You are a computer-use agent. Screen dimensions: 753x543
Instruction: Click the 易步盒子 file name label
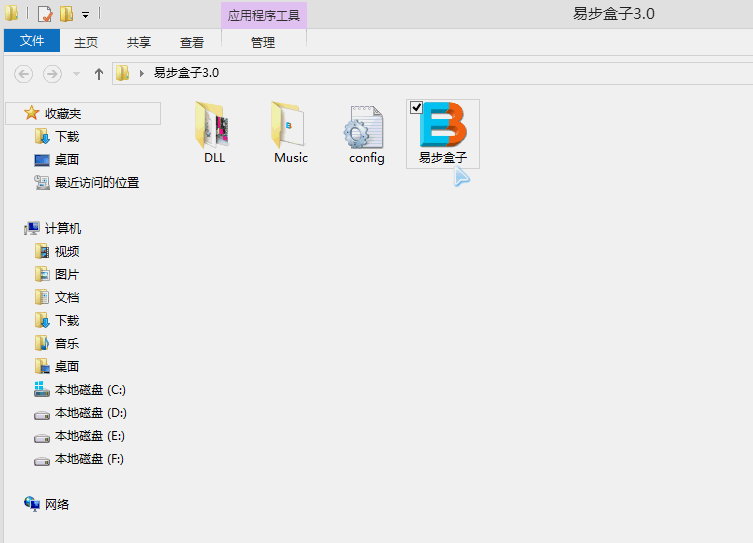[x=443, y=158]
